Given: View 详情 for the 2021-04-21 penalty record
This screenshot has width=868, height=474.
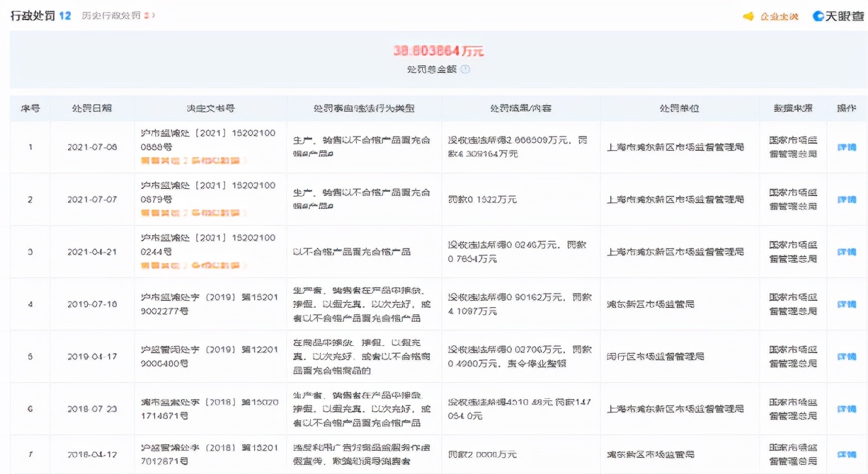Looking at the screenshot, I should [848, 251].
